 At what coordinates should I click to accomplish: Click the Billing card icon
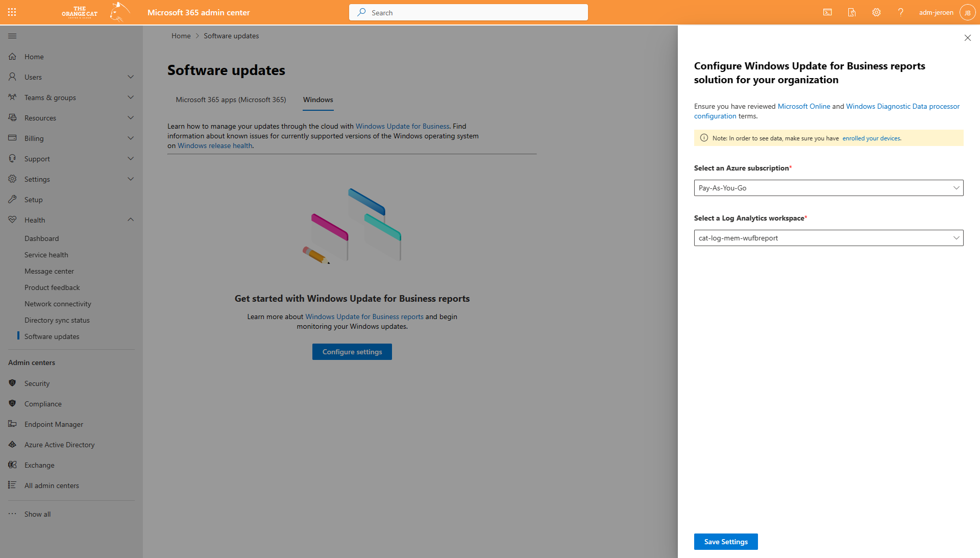12,138
